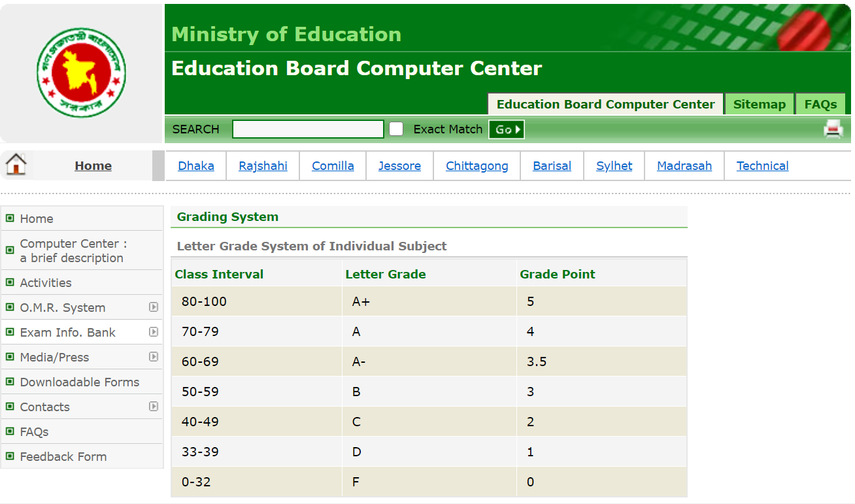Select Exam Info. Bank in sidebar

tap(82, 332)
